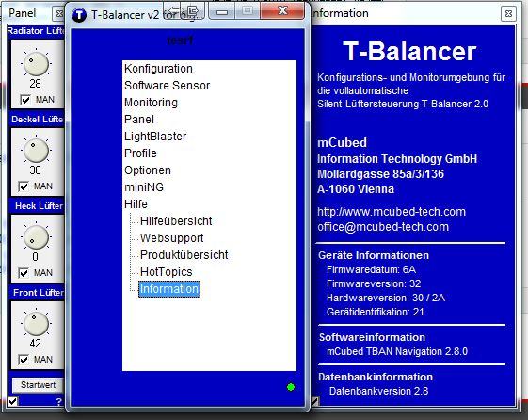This screenshot has width=528, height=420.
Task: Click the Firmwareversion: 32 text
Action: pos(374,284)
